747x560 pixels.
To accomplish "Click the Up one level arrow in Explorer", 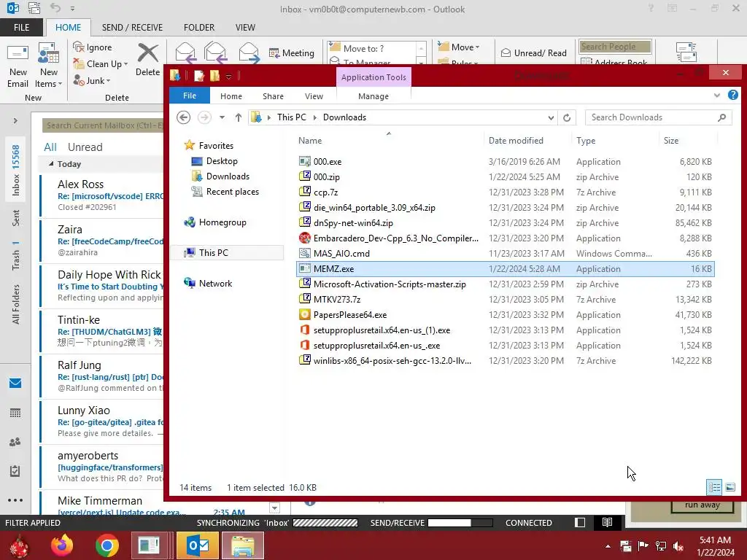I will pyautogui.click(x=239, y=117).
